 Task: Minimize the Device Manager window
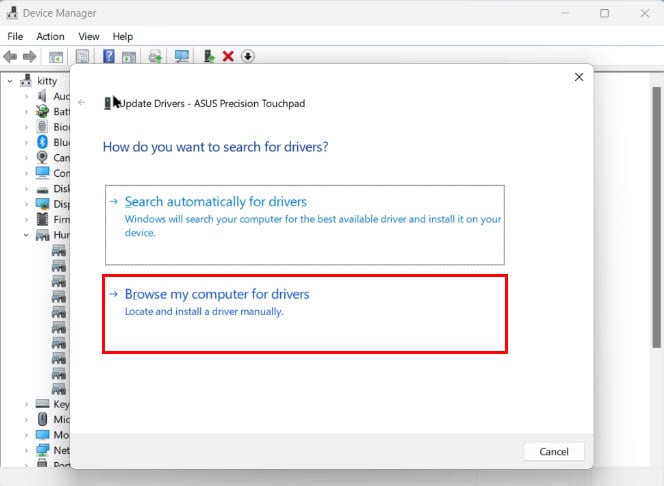565,13
